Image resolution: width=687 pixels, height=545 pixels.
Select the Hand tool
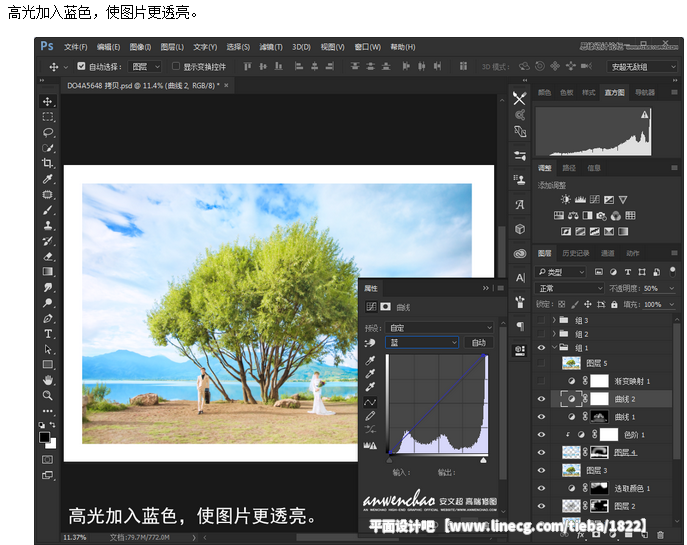point(47,380)
